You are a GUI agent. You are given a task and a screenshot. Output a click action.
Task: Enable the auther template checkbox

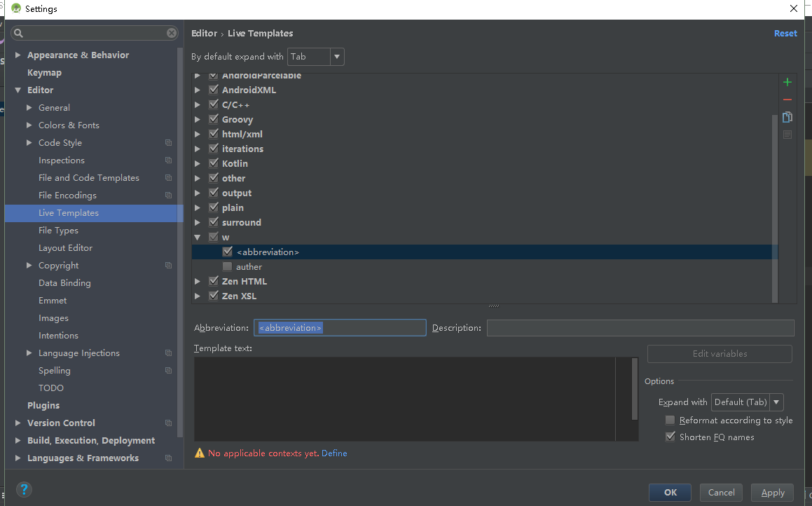(x=227, y=267)
